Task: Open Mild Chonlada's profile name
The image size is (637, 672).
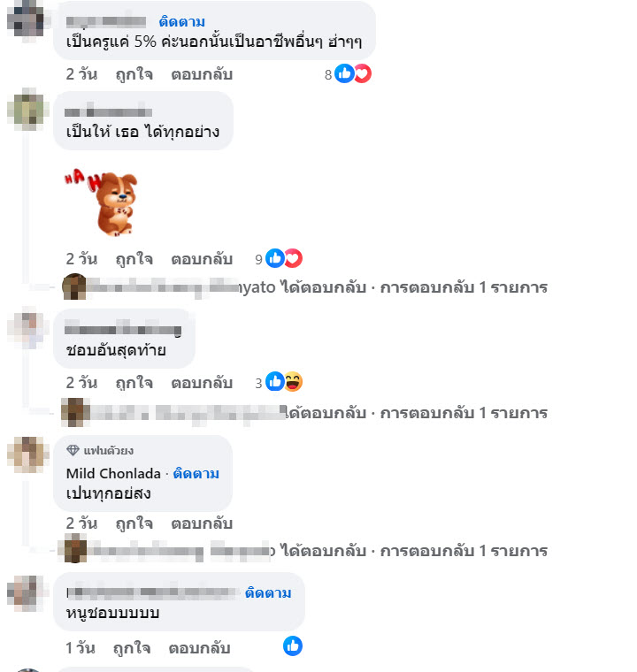Action: coord(113,474)
